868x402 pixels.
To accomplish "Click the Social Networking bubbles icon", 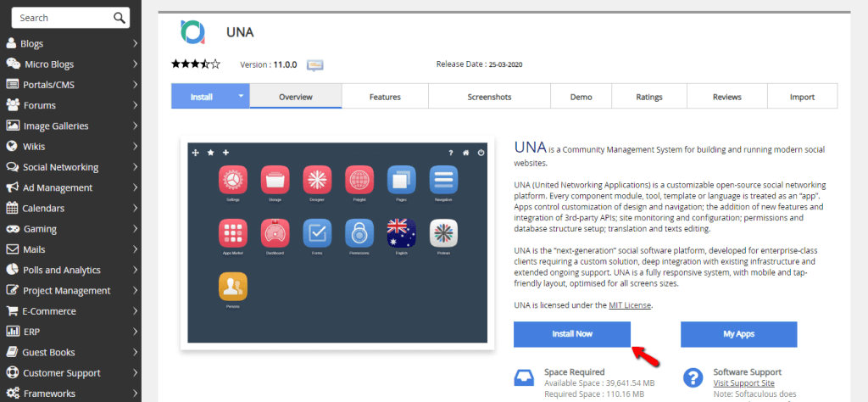I will pyautogui.click(x=12, y=167).
